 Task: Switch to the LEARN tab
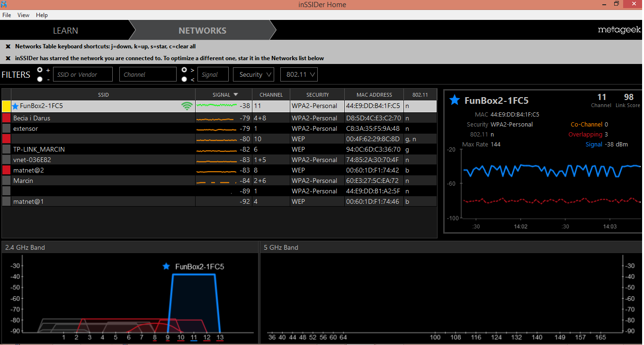pos(65,30)
